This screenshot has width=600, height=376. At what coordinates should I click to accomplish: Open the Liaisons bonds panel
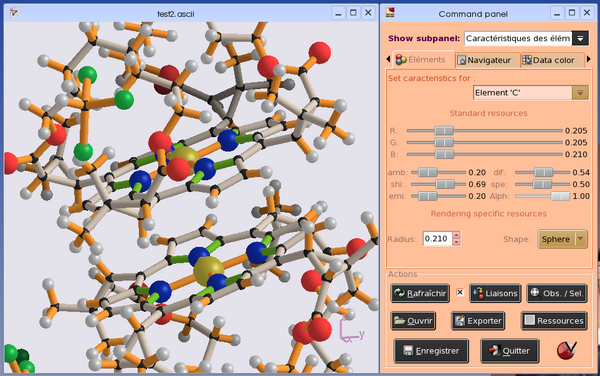coord(495,293)
